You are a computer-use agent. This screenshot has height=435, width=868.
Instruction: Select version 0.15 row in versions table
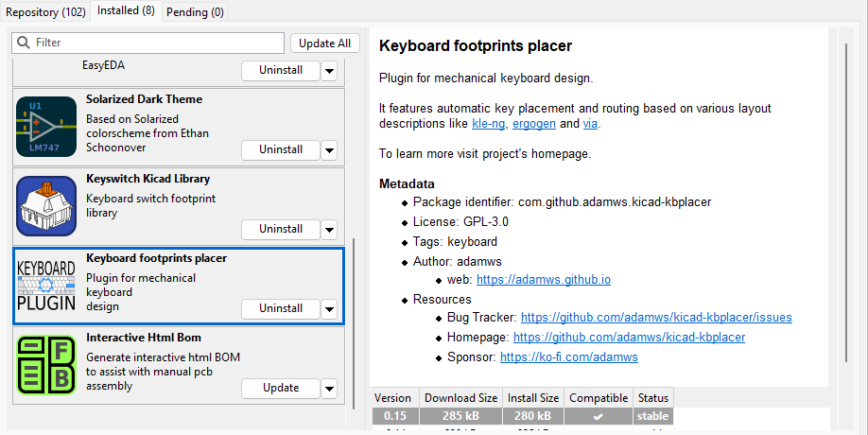tap(522, 416)
